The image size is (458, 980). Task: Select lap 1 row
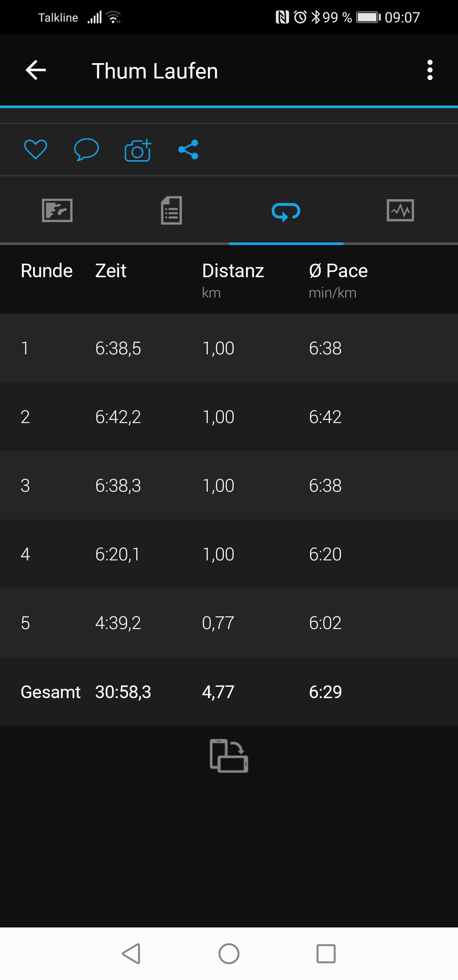tap(229, 348)
